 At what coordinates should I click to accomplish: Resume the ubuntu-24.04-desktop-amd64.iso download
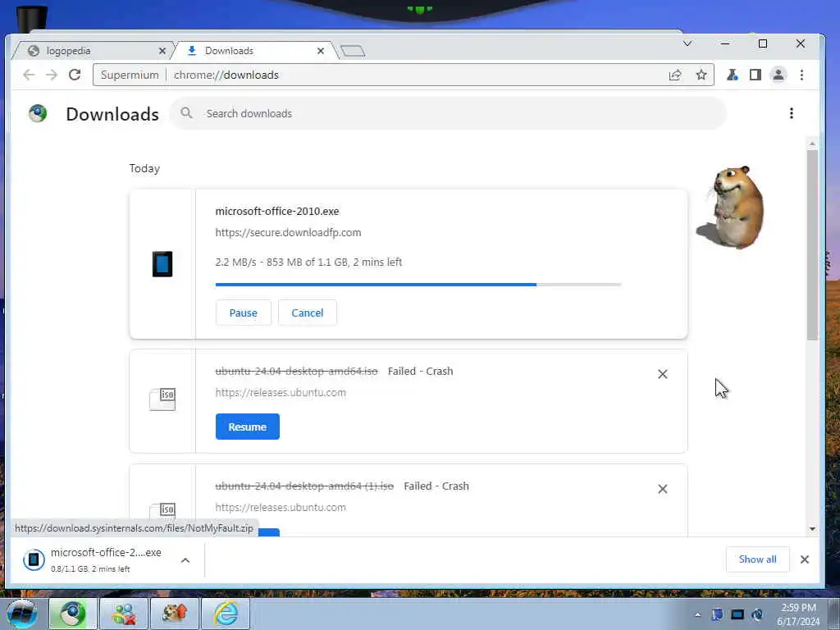(x=248, y=427)
